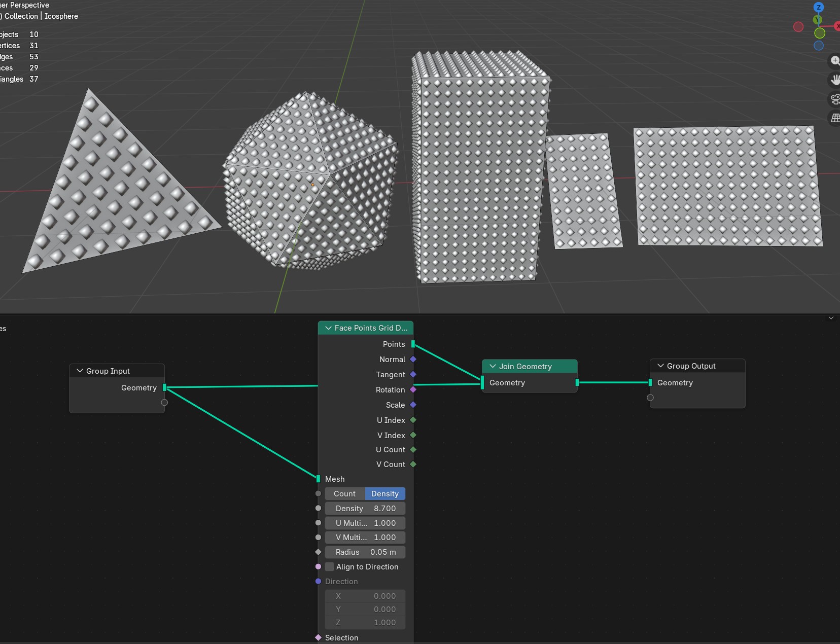Image resolution: width=840 pixels, height=644 pixels.
Task: Select the Group Output node title
Action: (x=691, y=366)
